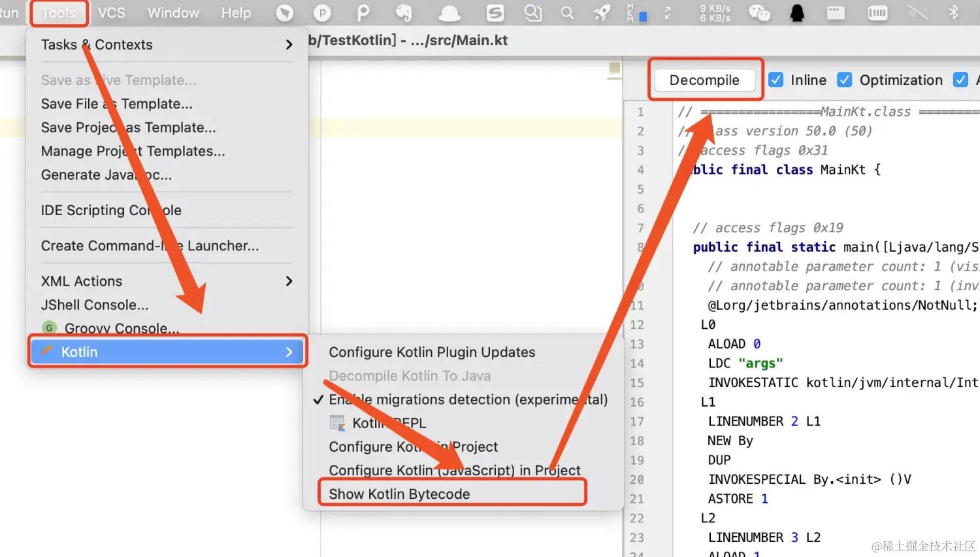
Task: Click line number 21 in bytecode gutter
Action: (637, 499)
